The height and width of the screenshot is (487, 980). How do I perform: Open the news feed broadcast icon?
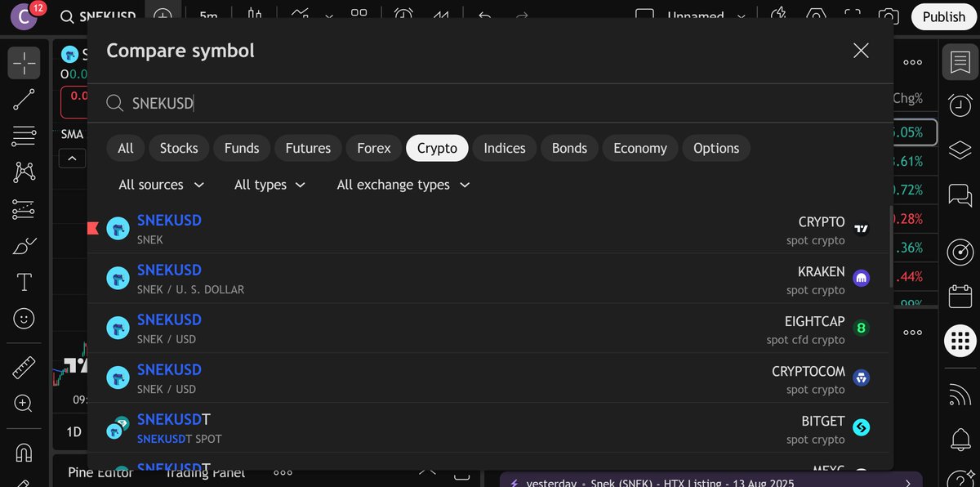coord(960,395)
